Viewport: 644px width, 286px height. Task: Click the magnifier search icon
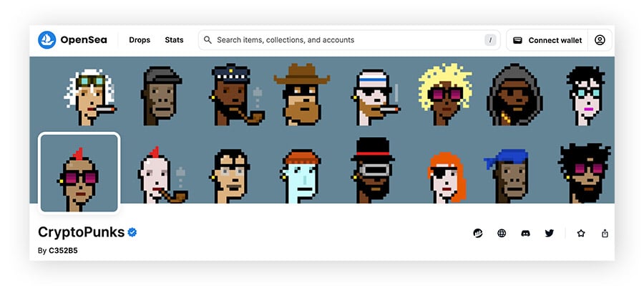tap(208, 40)
